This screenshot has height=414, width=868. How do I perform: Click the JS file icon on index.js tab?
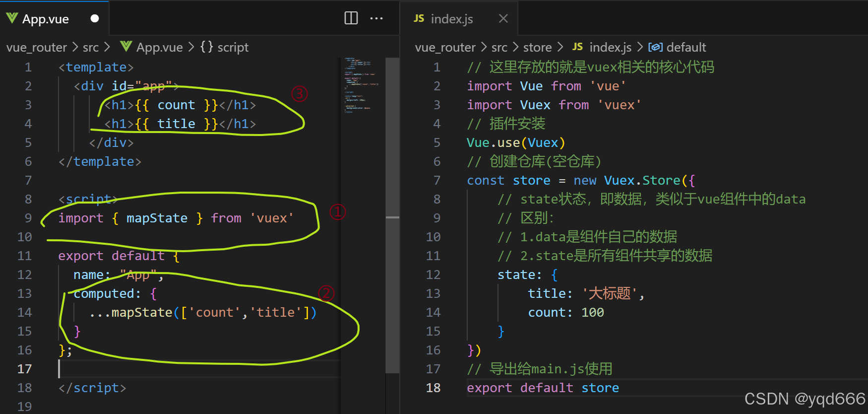click(419, 18)
